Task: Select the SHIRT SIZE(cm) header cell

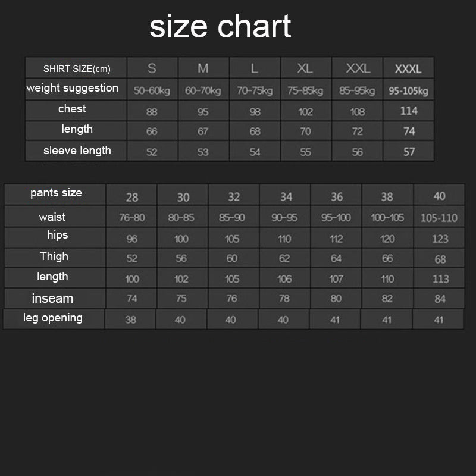Action: 77,68
